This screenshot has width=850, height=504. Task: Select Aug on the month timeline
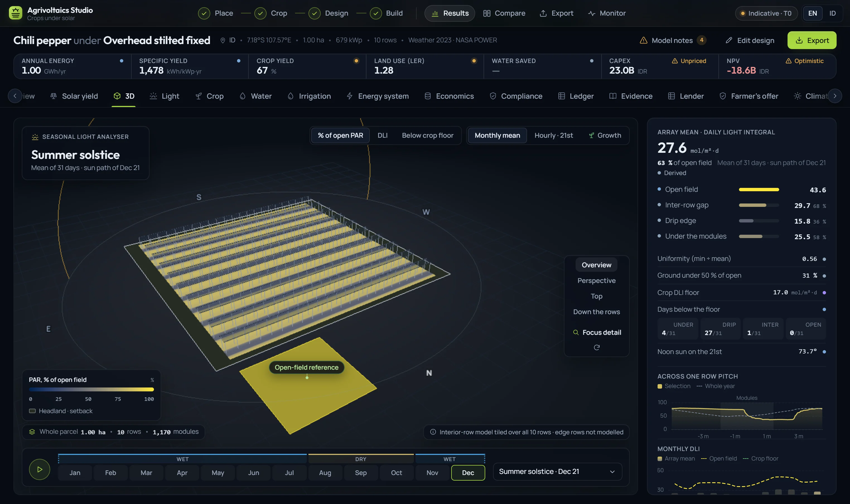(325, 473)
